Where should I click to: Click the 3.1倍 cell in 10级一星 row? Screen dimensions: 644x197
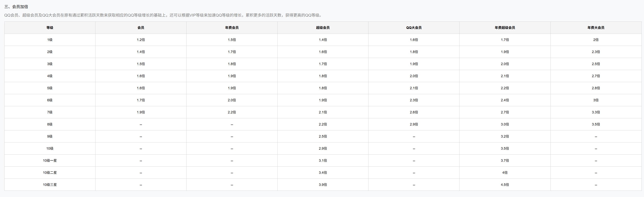323,161
